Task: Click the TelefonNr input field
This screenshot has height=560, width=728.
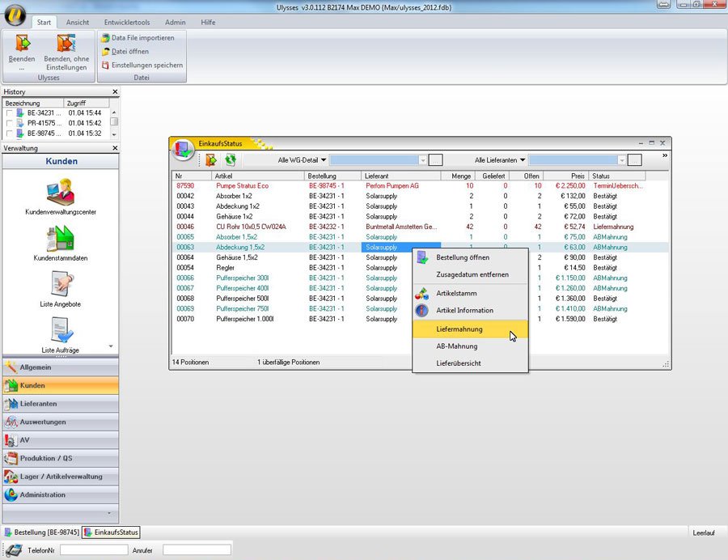Action: (x=94, y=550)
